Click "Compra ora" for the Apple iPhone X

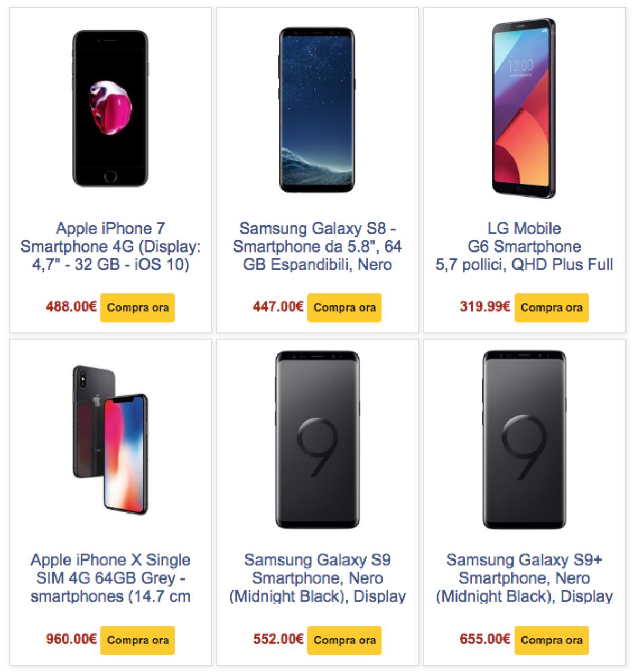click(137, 640)
